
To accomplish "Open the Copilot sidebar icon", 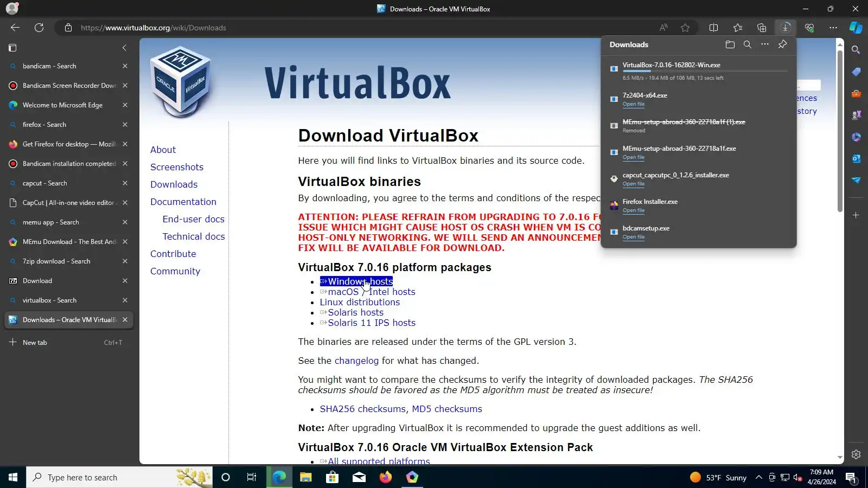I will [x=856, y=28].
